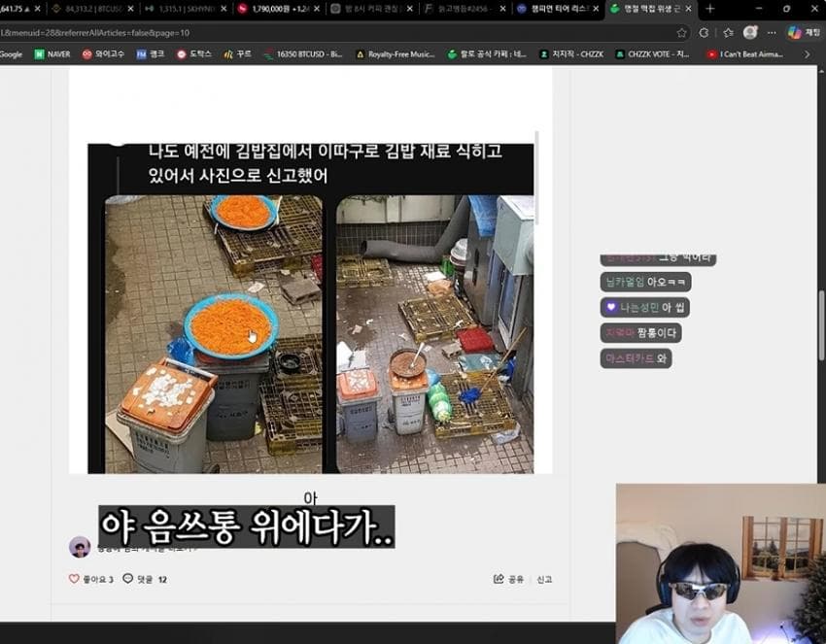Viewport: 826px width, 644px height.
Task: Open the browser settings three-dot menu
Action: click(x=772, y=33)
